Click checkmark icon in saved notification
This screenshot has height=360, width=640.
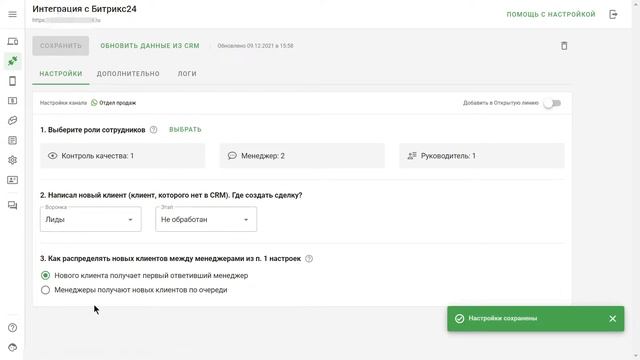click(460, 319)
